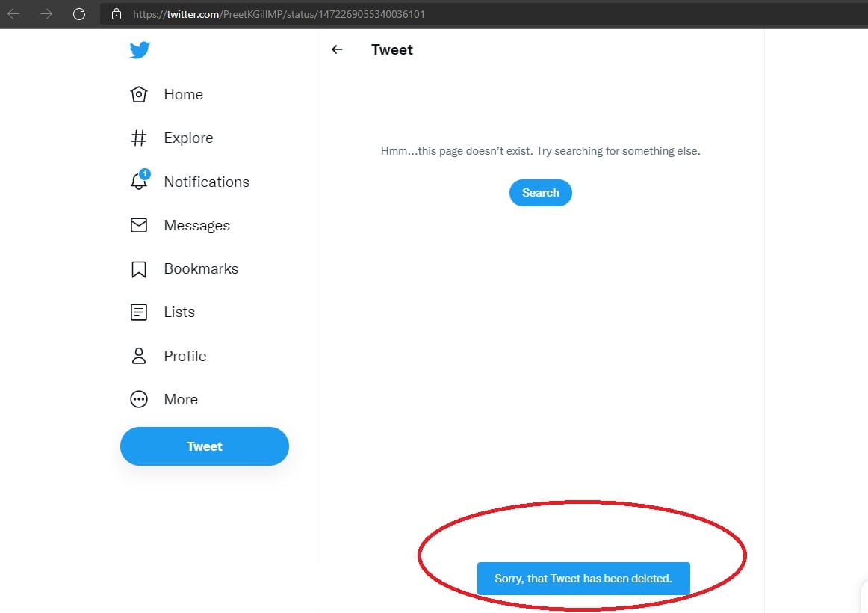Compose using the big Tweet button

204,446
